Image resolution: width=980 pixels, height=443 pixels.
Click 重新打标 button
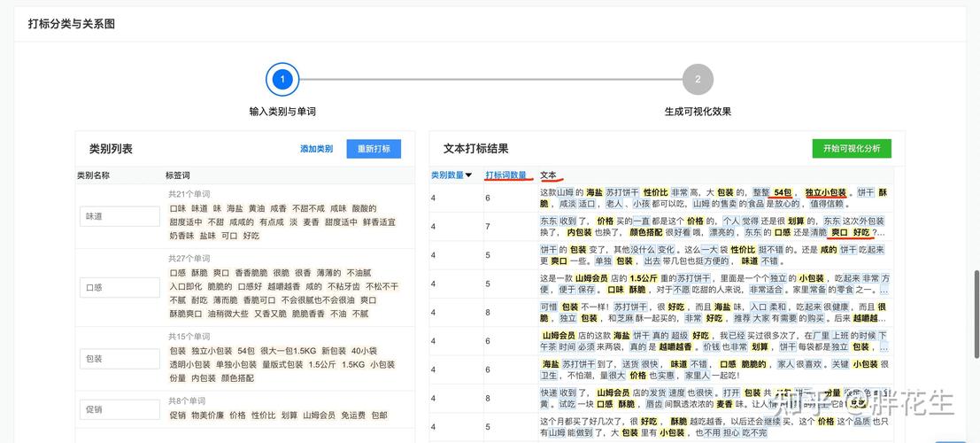click(374, 149)
